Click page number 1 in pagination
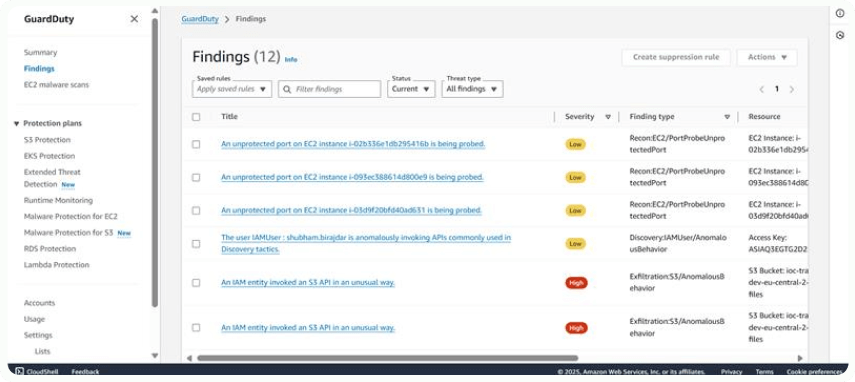Image resolution: width=855 pixels, height=382 pixels. point(777,89)
